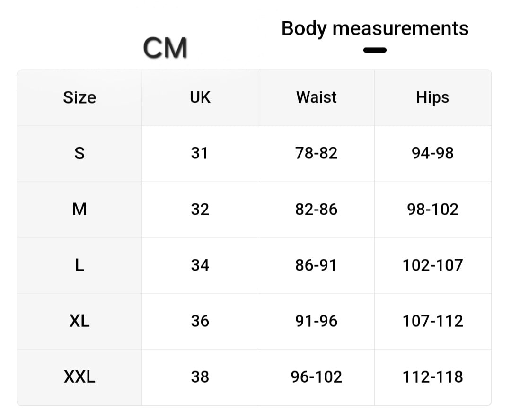Click the UK column header
Screen dimensions: 511x420
[200, 97]
